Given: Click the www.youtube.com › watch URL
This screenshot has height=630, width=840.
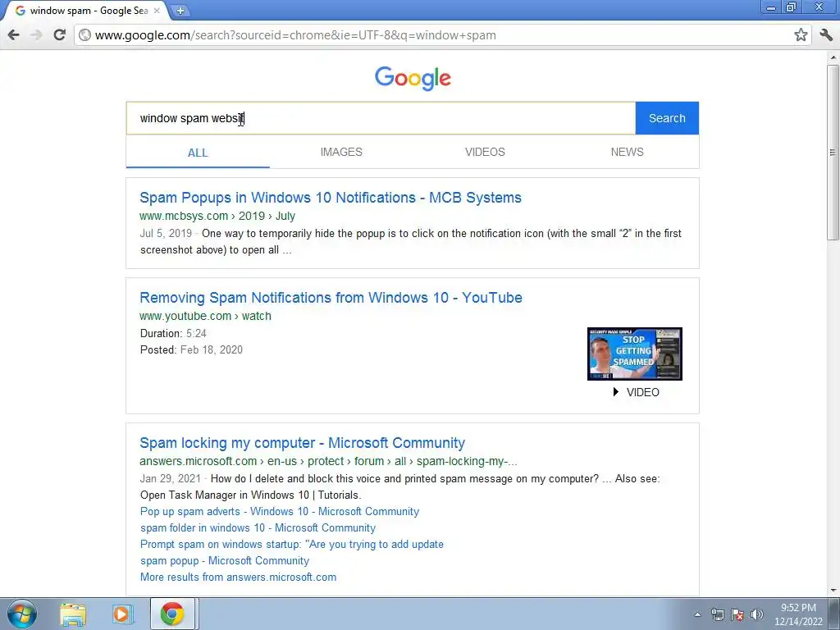Looking at the screenshot, I should [206, 316].
